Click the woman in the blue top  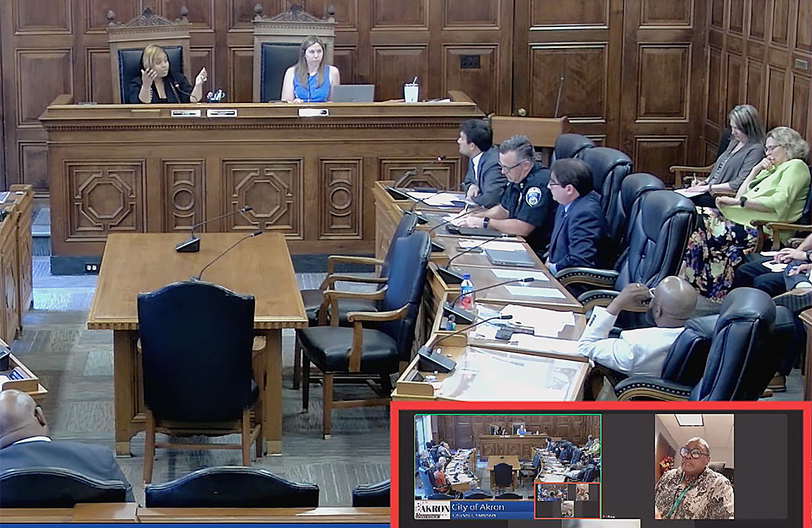tap(311, 73)
